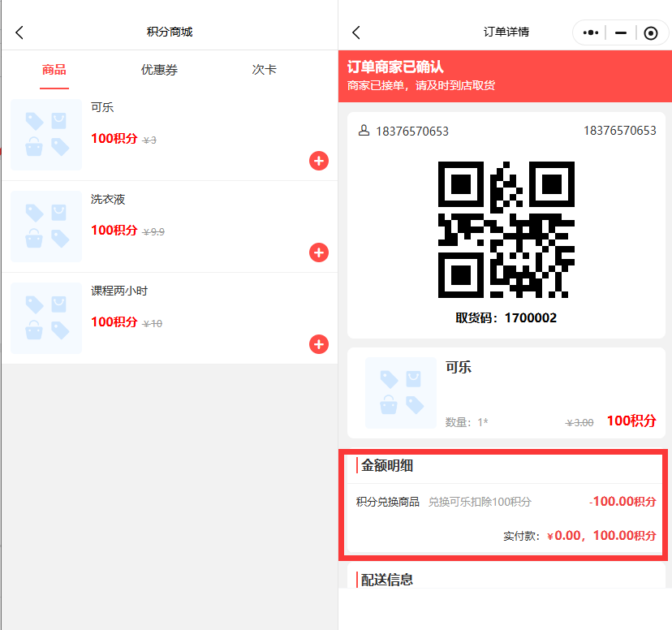Click the right-aligned phone number 18376570653
This screenshot has height=630, width=672.
coord(620,130)
